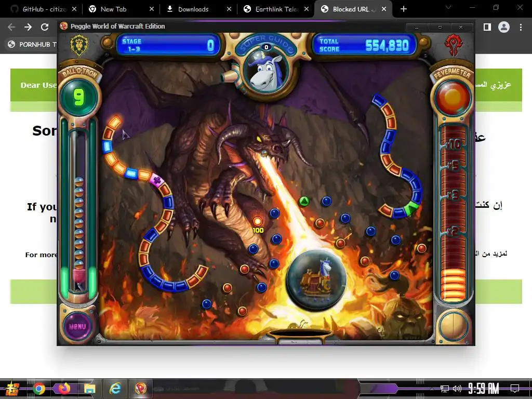
Task: Open the Start button on taskbar
Action: tap(12, 389)
